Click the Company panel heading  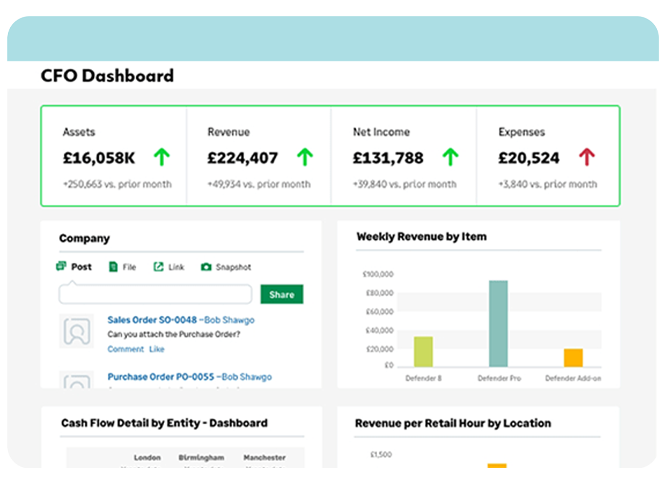coord(85,239)
